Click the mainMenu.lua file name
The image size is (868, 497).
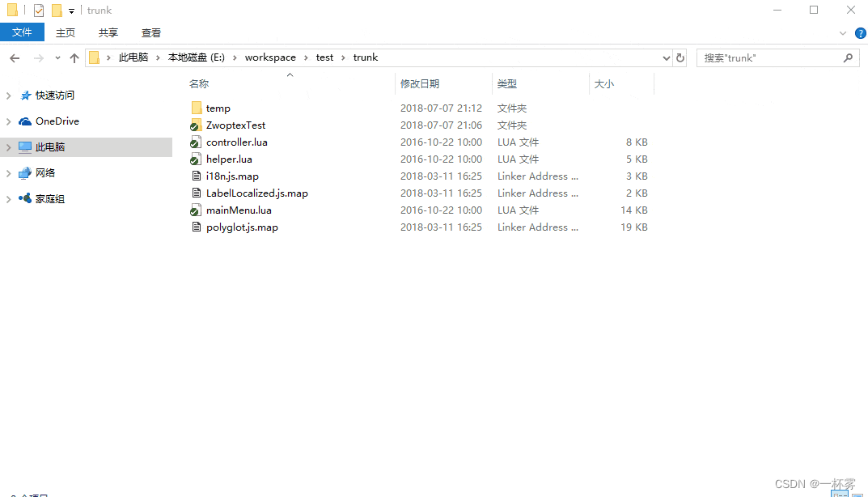click(x=239, y=210)
